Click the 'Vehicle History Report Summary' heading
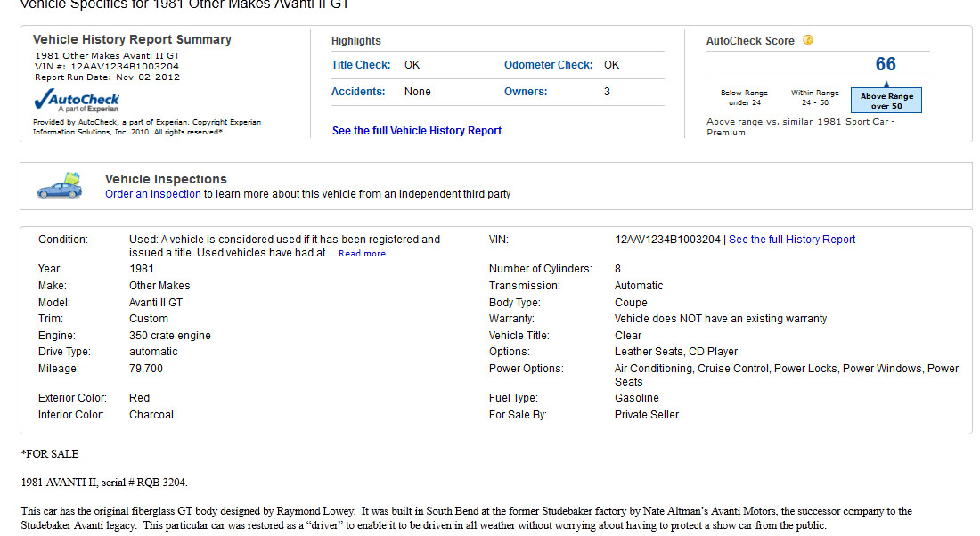 click(132, 39)
